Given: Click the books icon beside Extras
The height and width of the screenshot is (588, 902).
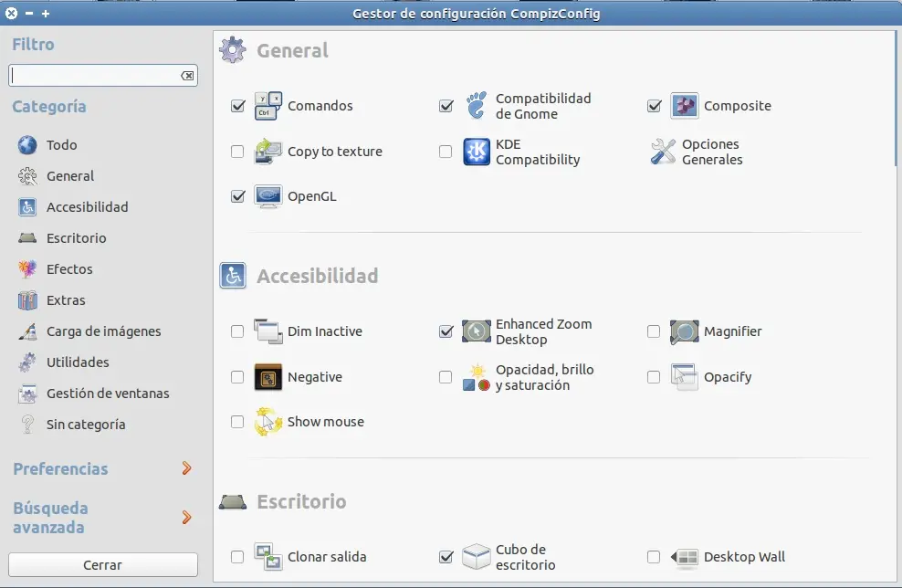Looking at the screenshot, I should coord(27,300).
